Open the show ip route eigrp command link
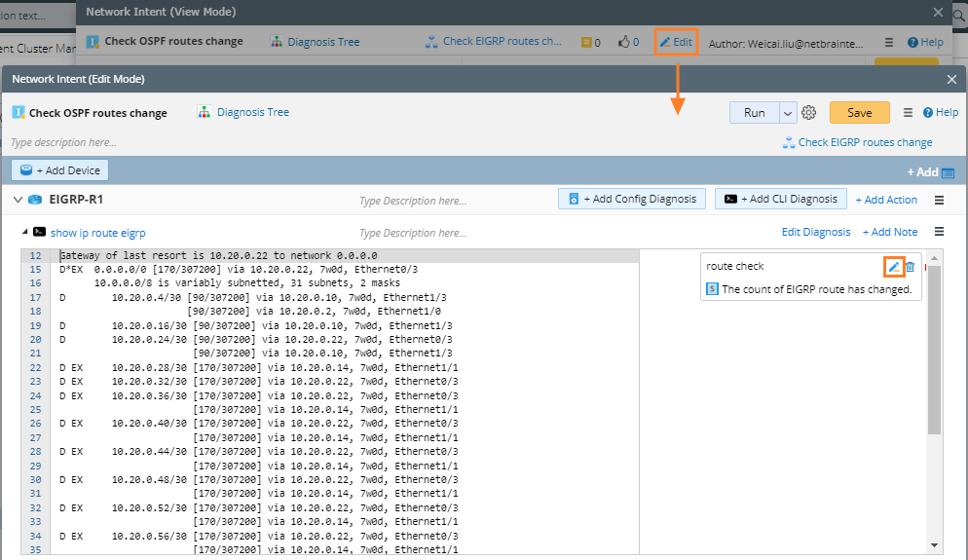Viewport: 968px width, 560px height. 98,233
